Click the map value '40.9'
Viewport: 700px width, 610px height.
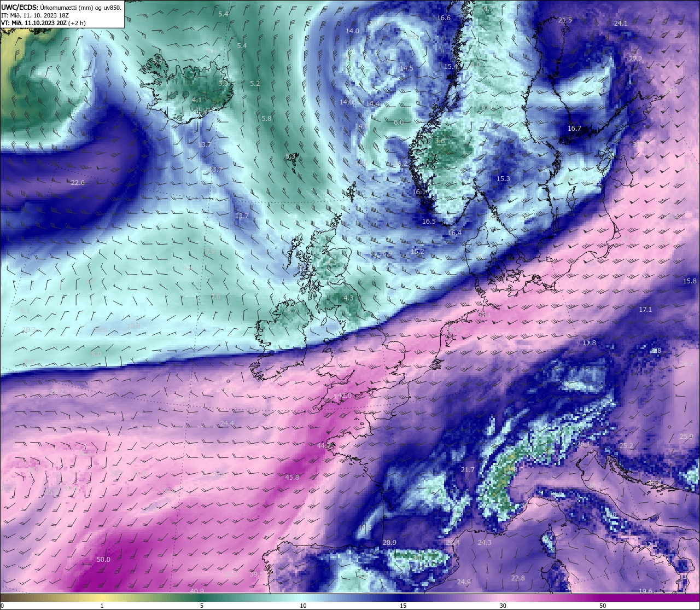pyautogui.click(x=197, y=591)
